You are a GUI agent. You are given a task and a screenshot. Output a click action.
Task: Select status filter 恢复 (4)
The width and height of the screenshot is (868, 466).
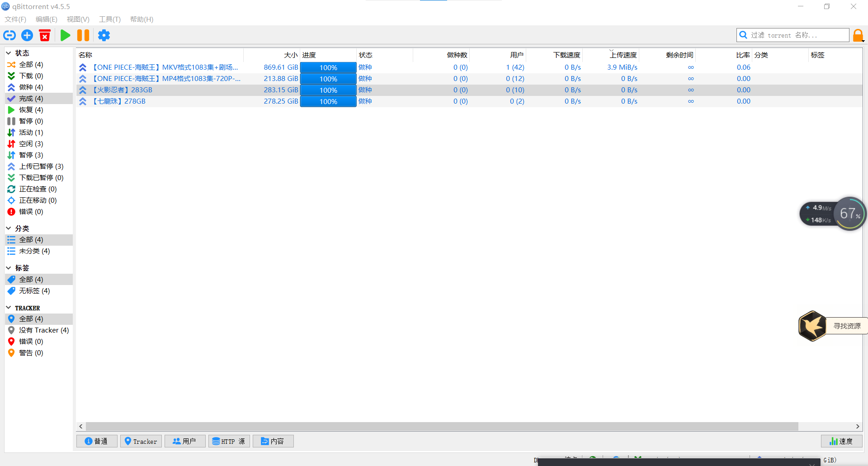(x=39, y=109)
